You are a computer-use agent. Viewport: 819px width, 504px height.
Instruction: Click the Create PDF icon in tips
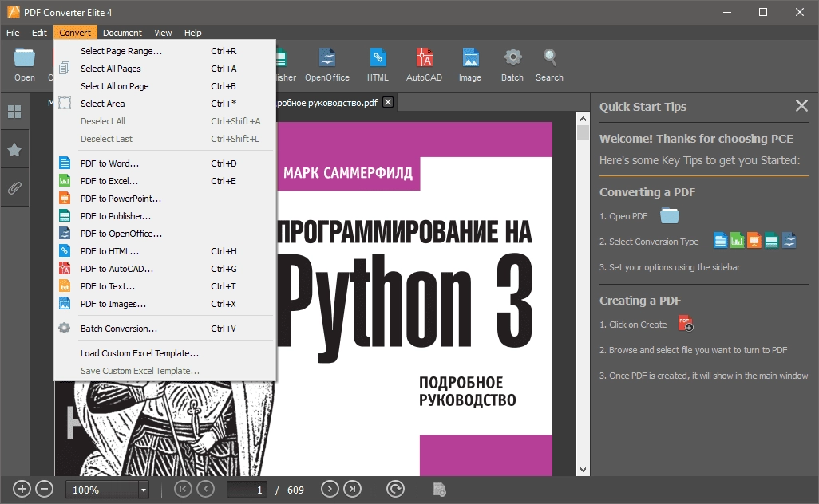click(685, 324)
